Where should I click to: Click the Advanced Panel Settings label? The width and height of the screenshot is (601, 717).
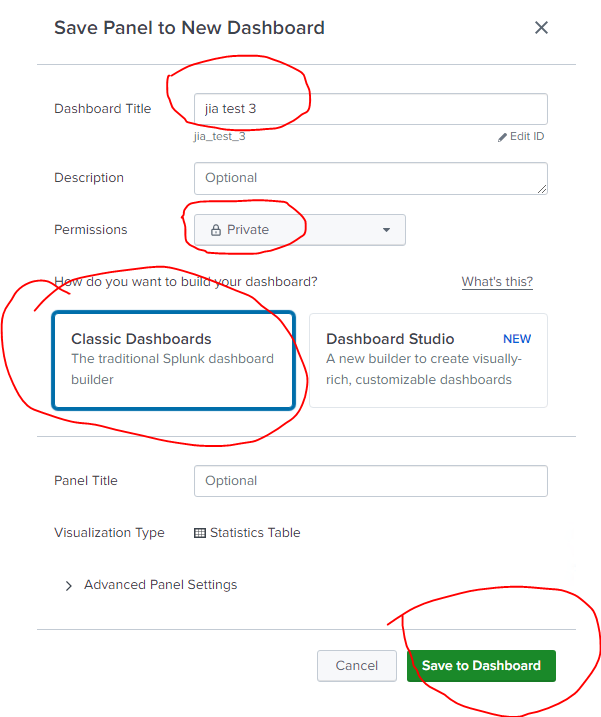[160, 585]
